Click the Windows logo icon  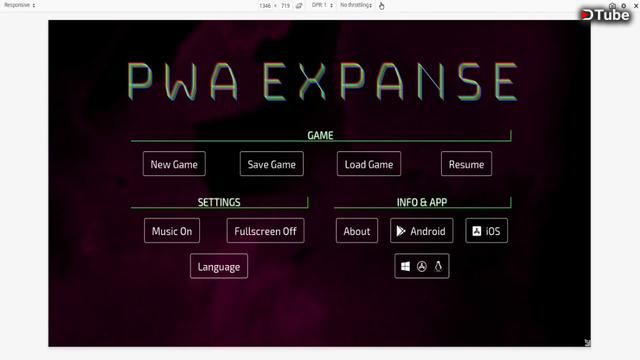405,267
